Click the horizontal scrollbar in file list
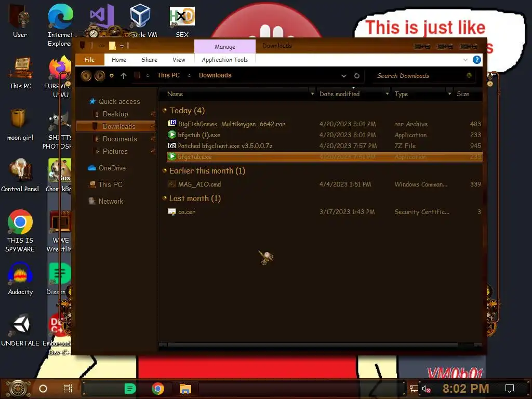Screen dimensions: 532x399 tap(312, 345)
